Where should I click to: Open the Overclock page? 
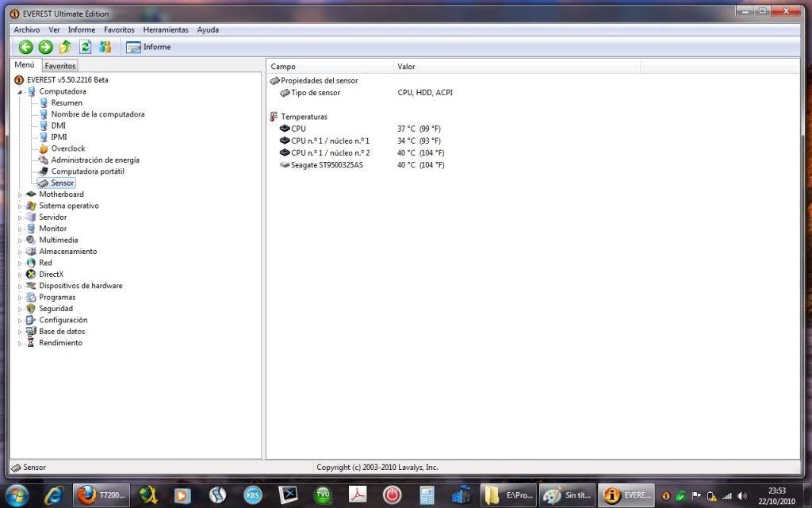68,148
